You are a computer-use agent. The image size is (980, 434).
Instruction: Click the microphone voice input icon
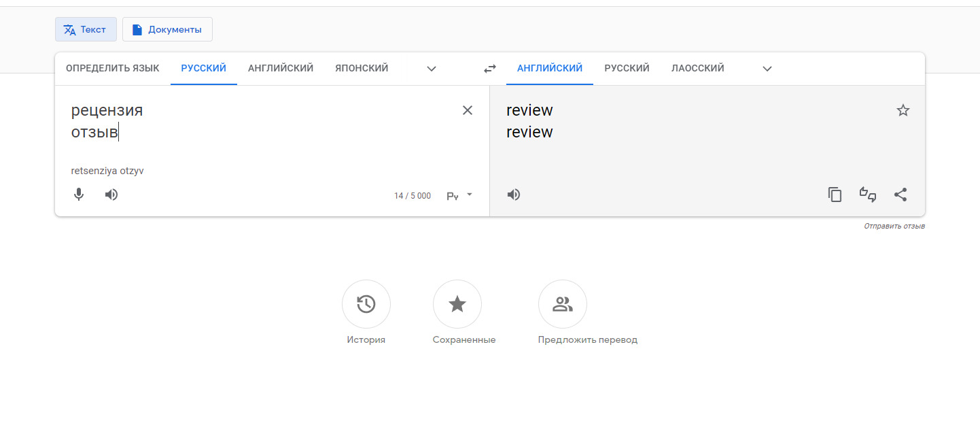tap(79, 195)
